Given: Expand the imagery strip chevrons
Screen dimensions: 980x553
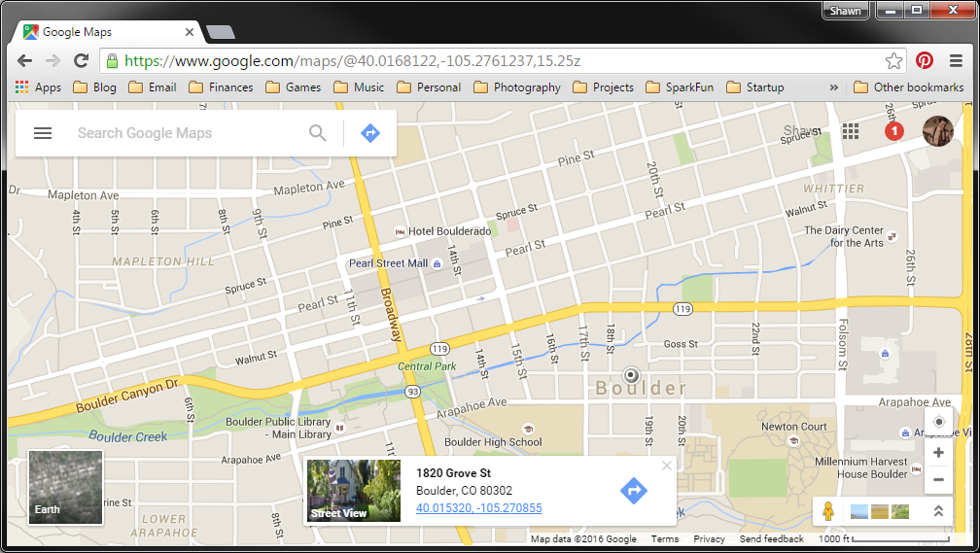Looking at the screenshot, I should coord(938,511).
